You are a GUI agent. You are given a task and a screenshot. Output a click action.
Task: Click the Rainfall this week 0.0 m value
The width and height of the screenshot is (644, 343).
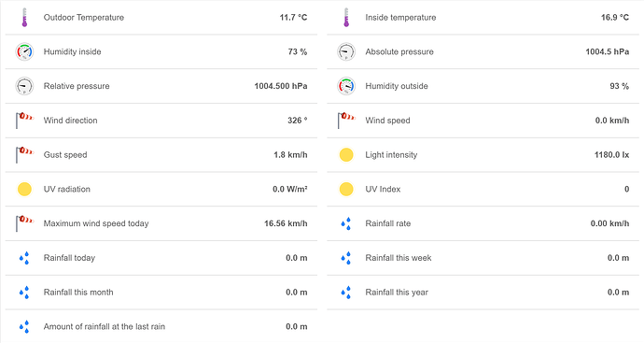click(618, 258)
